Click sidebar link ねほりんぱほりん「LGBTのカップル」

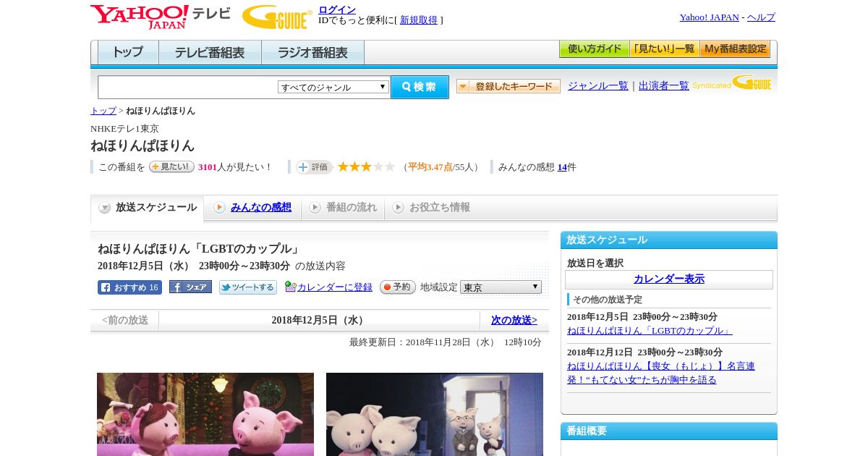click(650, 331)
